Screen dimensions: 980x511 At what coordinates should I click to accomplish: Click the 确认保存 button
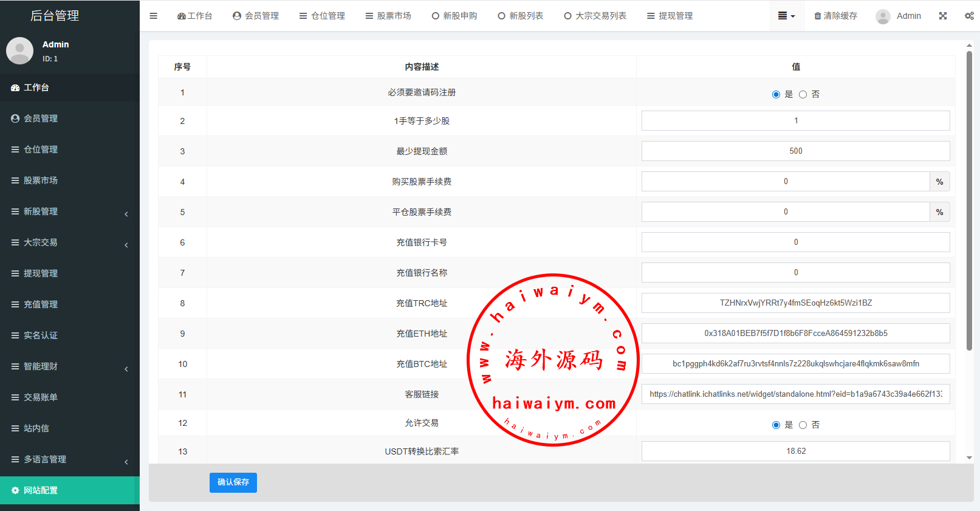coord(233,482)
